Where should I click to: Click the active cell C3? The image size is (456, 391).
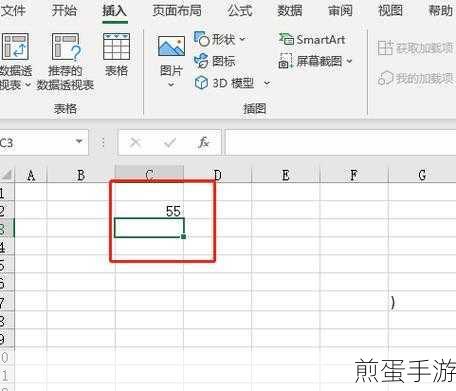click(x=149, y=228)
